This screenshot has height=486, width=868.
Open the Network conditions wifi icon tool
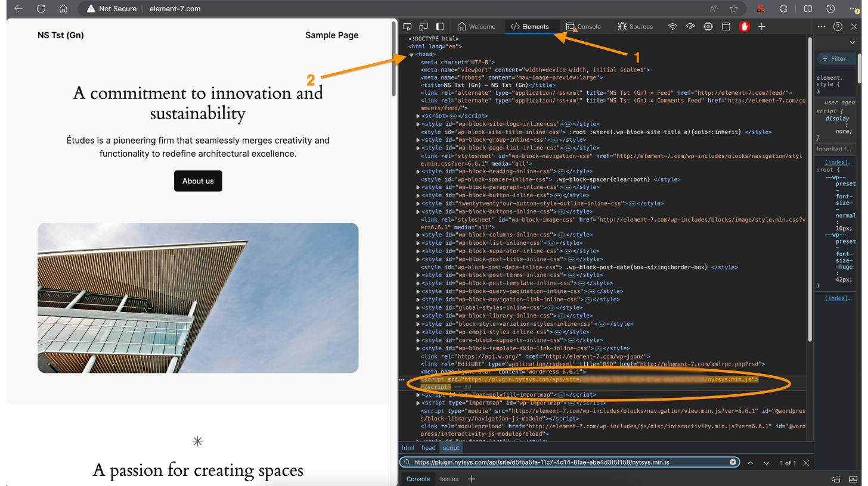pos(672,27)
